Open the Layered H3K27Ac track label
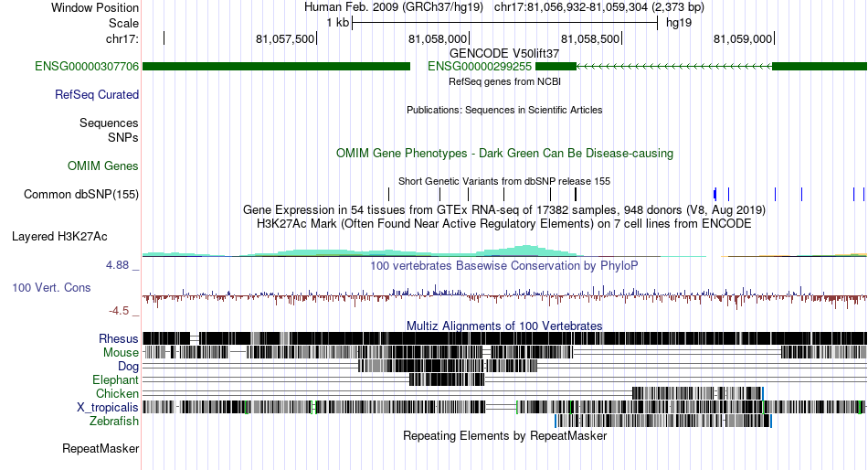 pyautogui.click(x=59, y=237)
